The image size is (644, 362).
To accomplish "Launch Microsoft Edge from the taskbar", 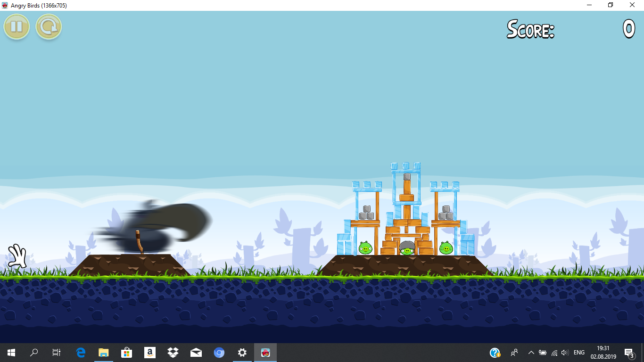I will (x=81, y=353).
